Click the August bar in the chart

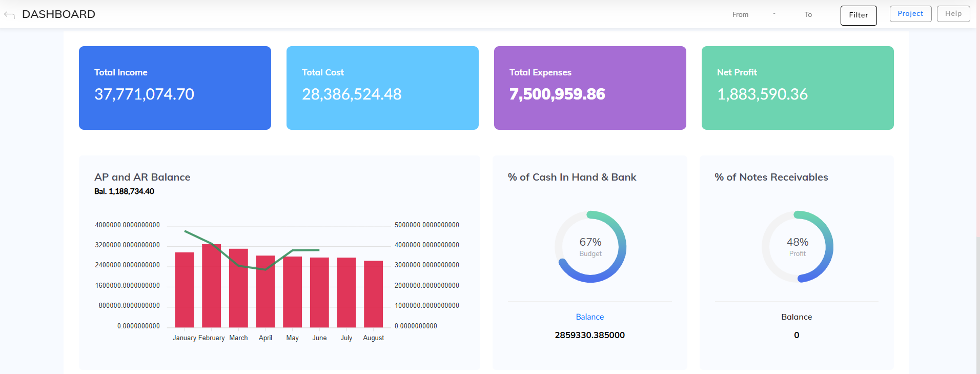click(373, 294)
